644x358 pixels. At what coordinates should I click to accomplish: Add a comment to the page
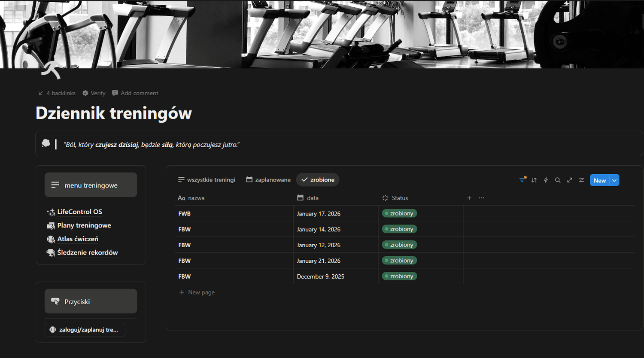(x=135, y=93)
